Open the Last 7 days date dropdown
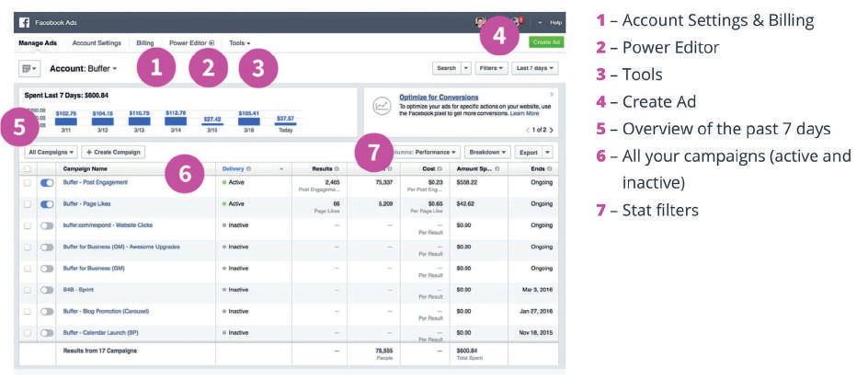The height and width of the screenshot is (380, 868). (x=535, y=68)
